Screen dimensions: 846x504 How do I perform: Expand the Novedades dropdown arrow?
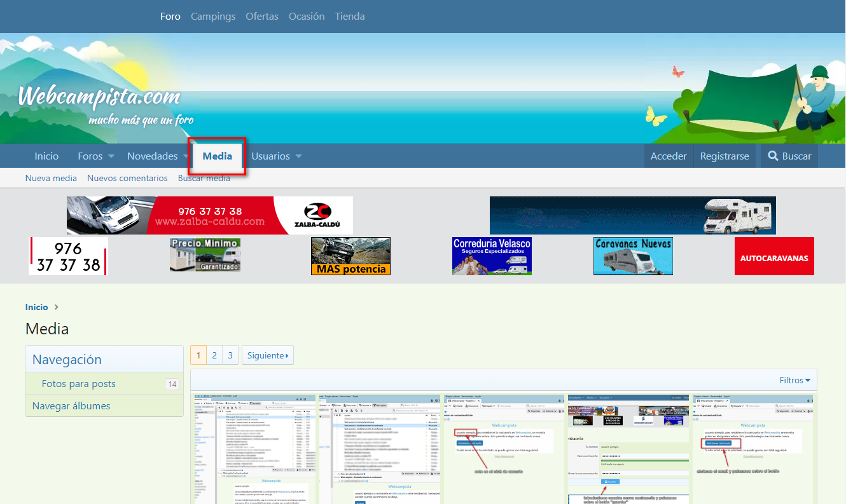[x=185, y=156]
